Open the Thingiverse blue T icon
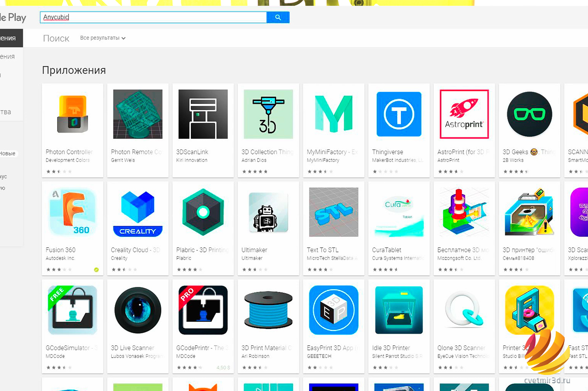The width and height of the screenshot is (588, 391). (399, 114)
